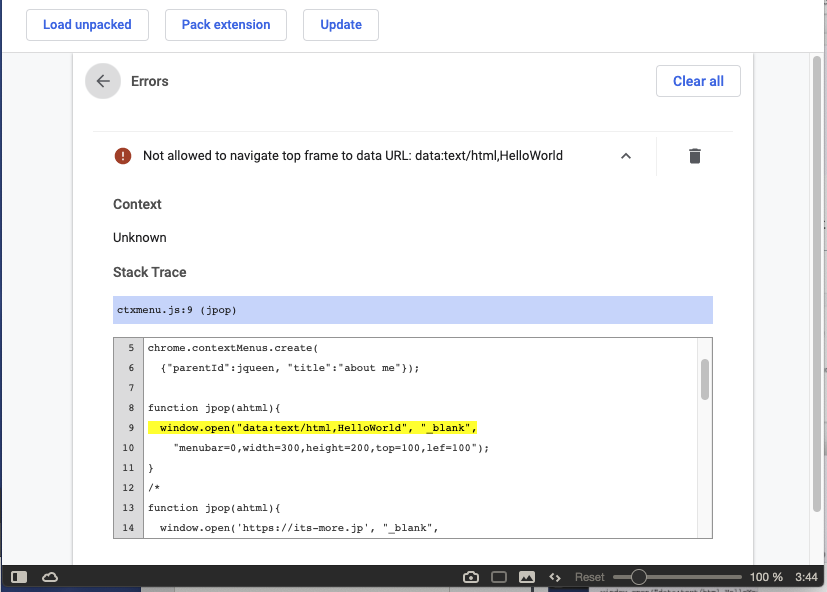Click Pack extension button
Image resolution: width=827 pixels, height=592 pixels.
[226, 25]
